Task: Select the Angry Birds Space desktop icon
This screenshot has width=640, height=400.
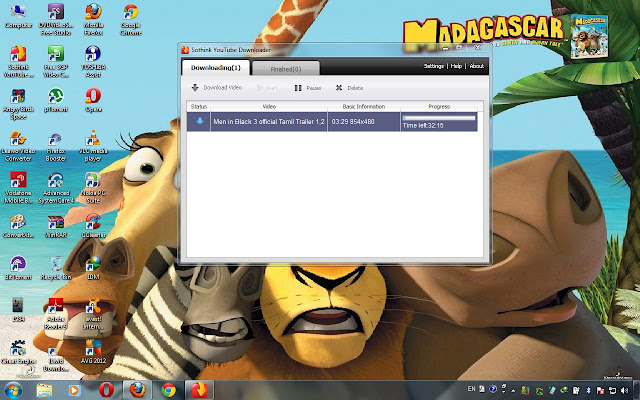Action: (x=18, y=104)
